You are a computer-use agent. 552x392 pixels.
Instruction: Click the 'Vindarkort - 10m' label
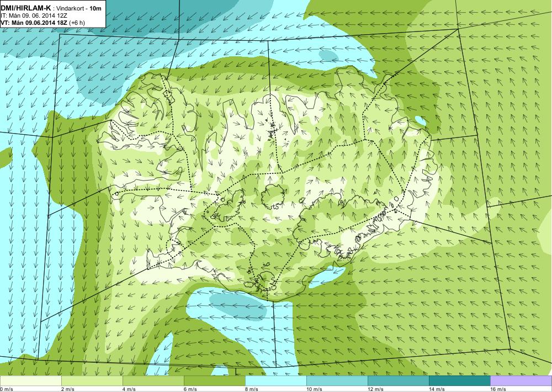(x=79, y=8)
